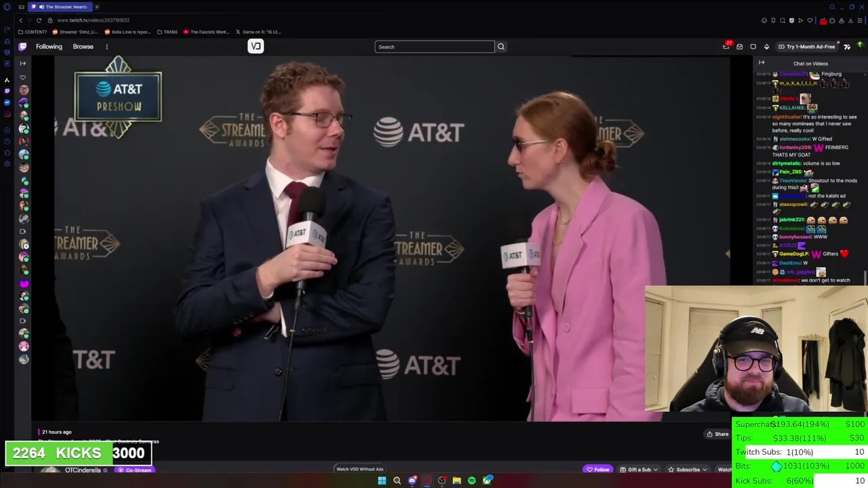The image size is (868, 488).
Task: Open the Twitch whispers envelope icon
Action: pos(740,47)
